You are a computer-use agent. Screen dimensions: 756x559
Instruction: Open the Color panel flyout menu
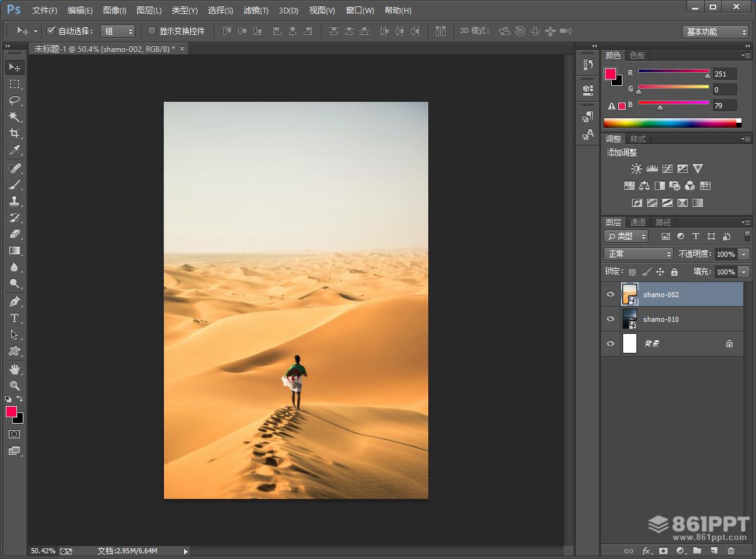coord(746,56)
